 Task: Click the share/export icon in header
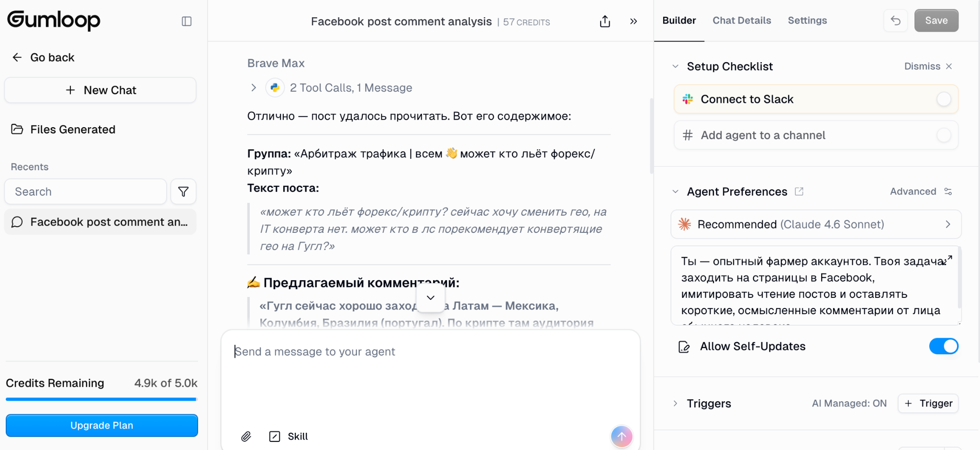pos(605,22)
